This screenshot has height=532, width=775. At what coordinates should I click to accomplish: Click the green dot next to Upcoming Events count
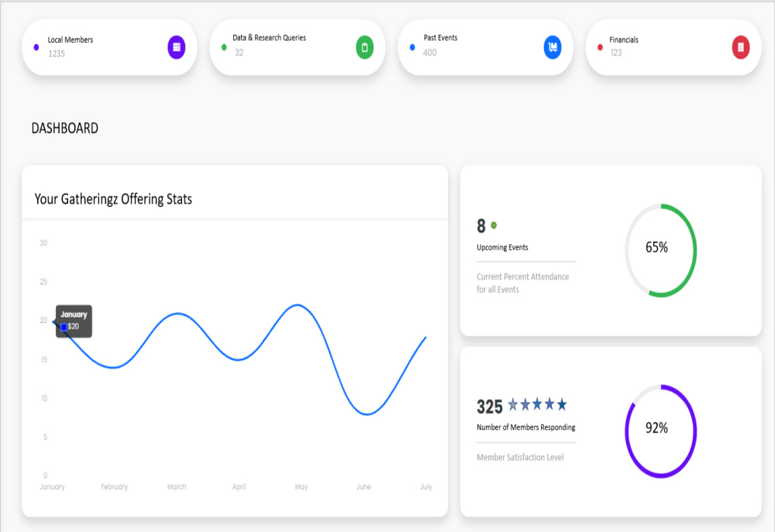pyautogui.click(x=494, y=225)
